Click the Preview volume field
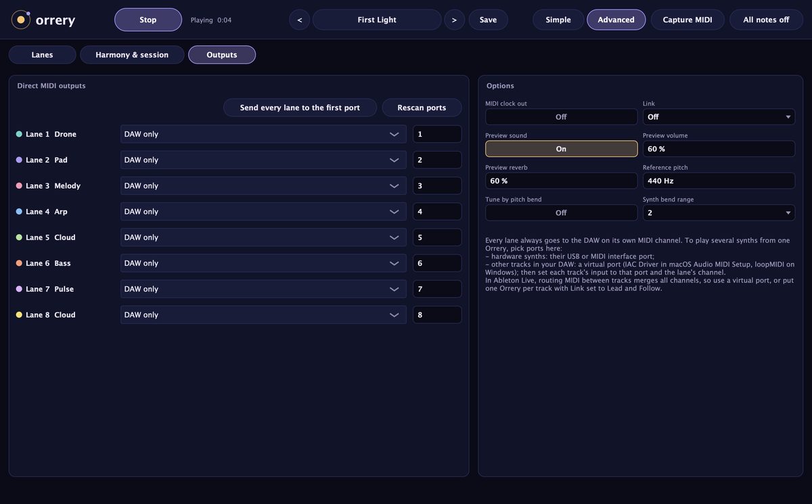 (x=719, y=149)
